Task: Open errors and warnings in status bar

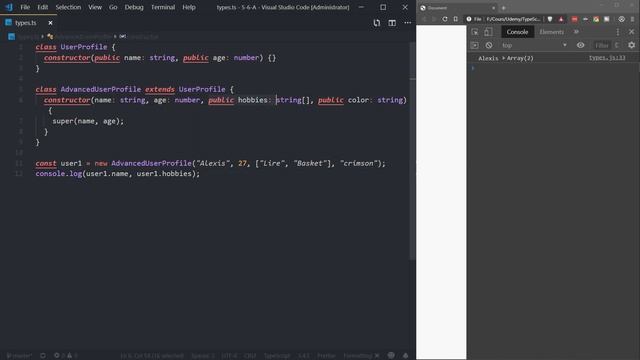Action: 65,356
